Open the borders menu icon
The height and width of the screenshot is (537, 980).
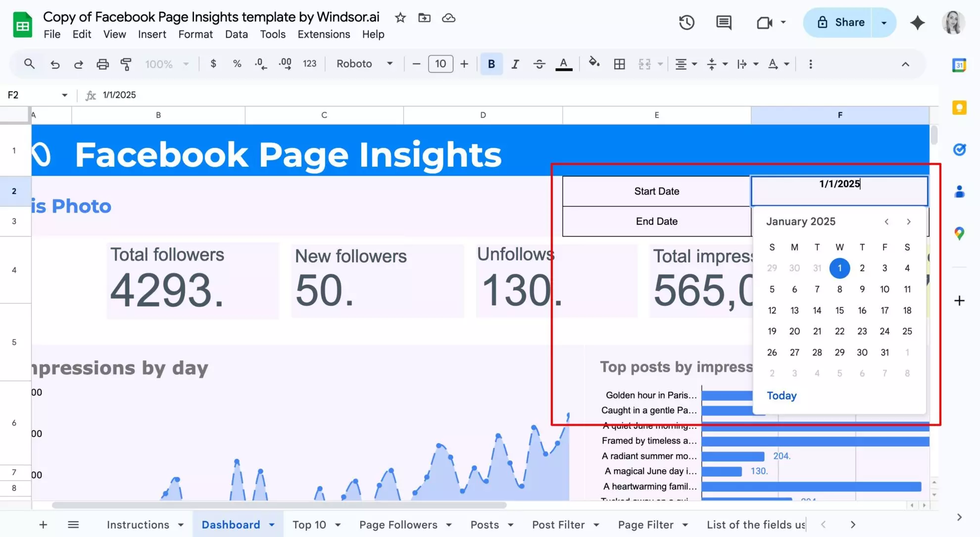(x=619, y=64)
